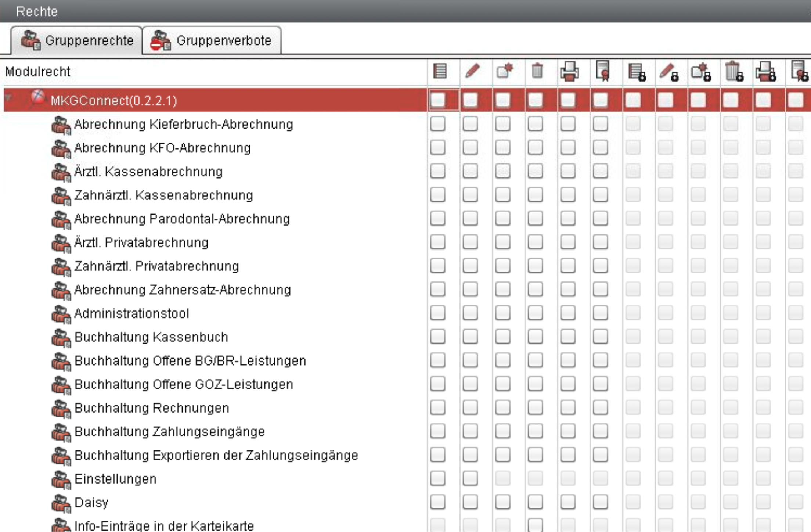Select the MKGConnect(0.2.2.1) row label
Screen dimensions: 811x532
pyautogui.click(x=114, y=100)
